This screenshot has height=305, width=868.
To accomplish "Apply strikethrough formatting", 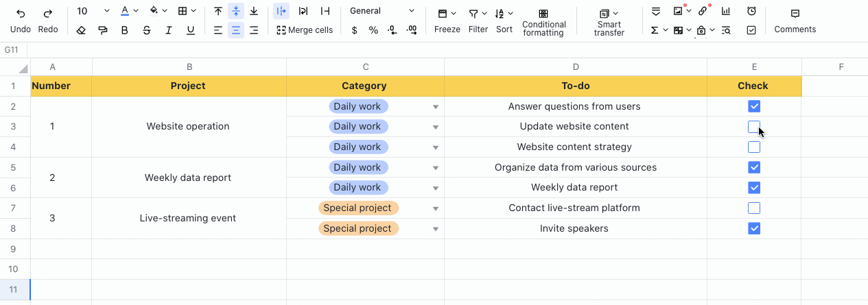I will [x=147, y=30].
